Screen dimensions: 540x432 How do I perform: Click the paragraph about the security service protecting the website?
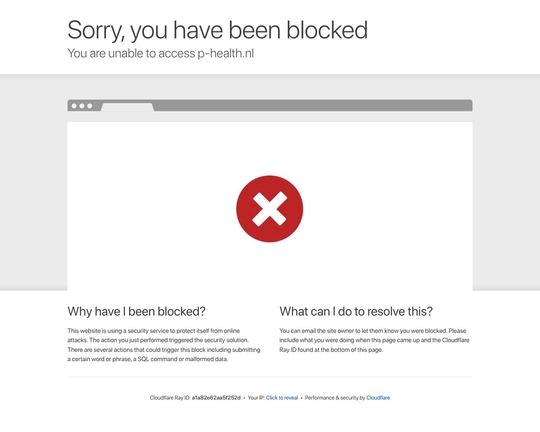164,345
